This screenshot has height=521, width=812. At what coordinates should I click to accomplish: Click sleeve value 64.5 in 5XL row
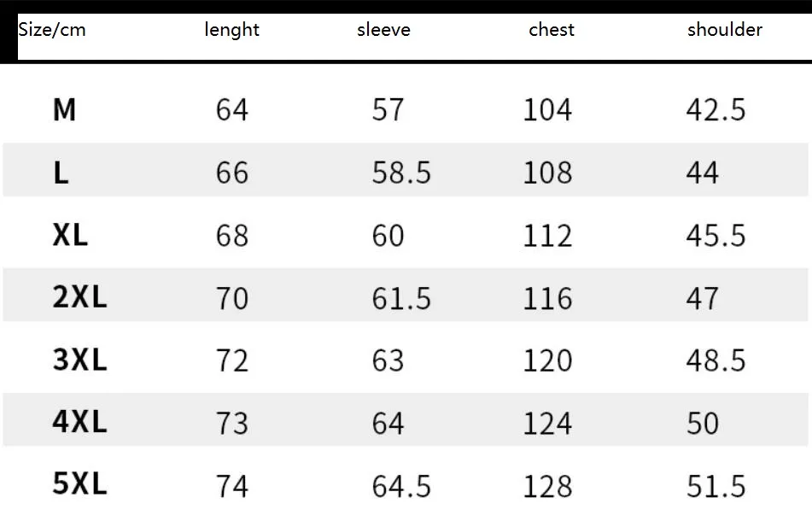pyautogui.click(x=401, y=486)
